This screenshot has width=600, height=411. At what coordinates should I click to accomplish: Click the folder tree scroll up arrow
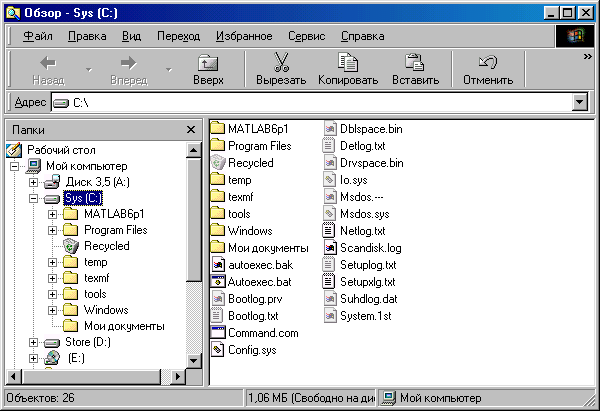tap(194, 150)
